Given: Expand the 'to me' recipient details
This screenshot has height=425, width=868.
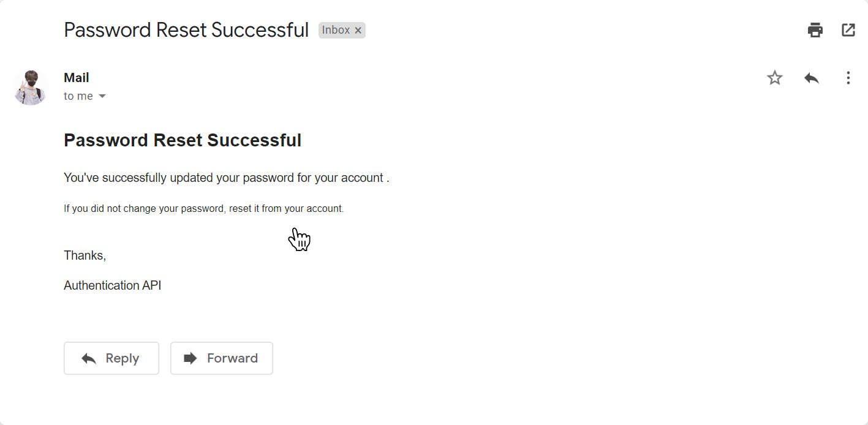Looking at the screenshot, I should [78, 96].
